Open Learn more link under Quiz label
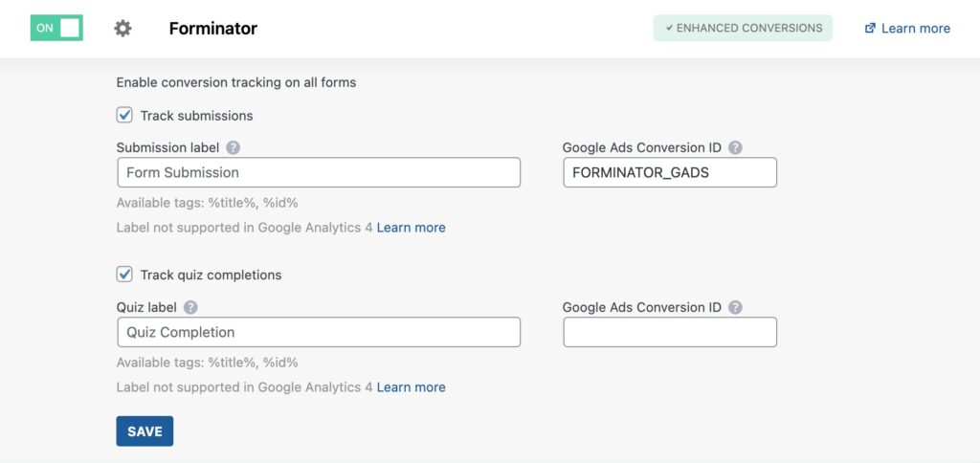Viewport: 980px width, 463px height. coord(411,387)
